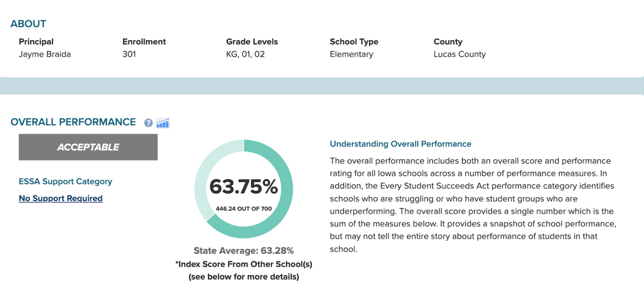Screen dimensions: 644x292
Task: Click the center score 446.24 OUT OF 700
Action: tap(244, 208)
